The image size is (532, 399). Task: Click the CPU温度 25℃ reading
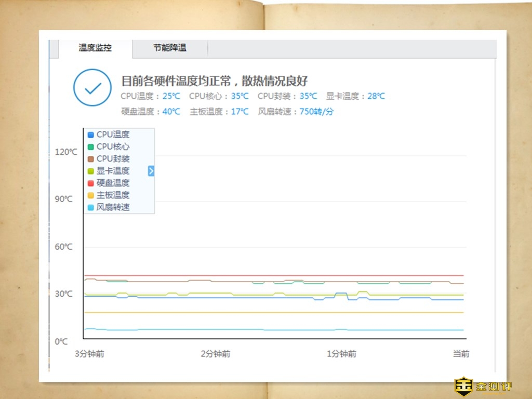click(171, 96)
